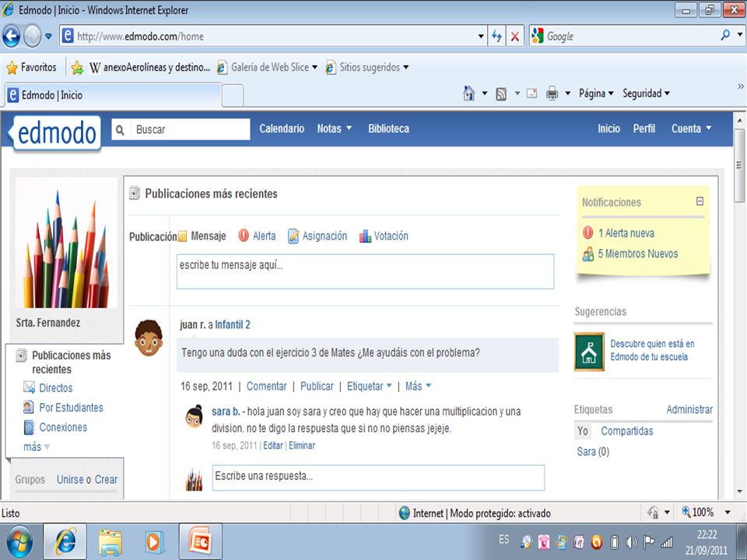Click Eliminar on sara's reply
747x560 pixels.
[302, 446]
